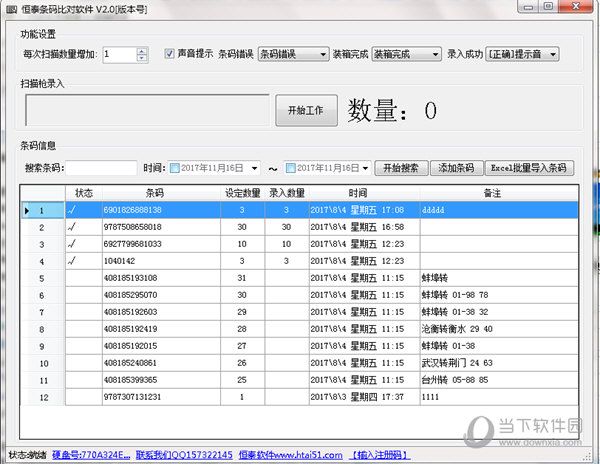Screen dimensions: 600x464
Task: Click barcode 1040142 cell
Action: (x=161, y=261)
